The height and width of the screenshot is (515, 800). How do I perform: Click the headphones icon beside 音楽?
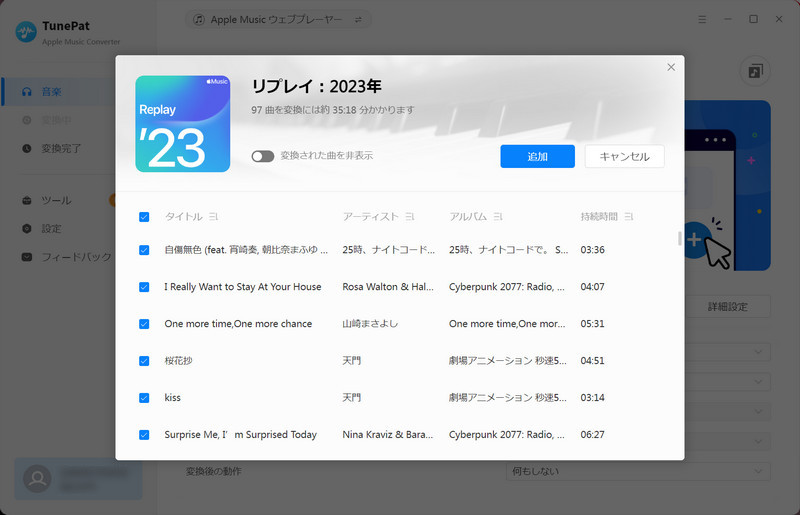point(27,92)
